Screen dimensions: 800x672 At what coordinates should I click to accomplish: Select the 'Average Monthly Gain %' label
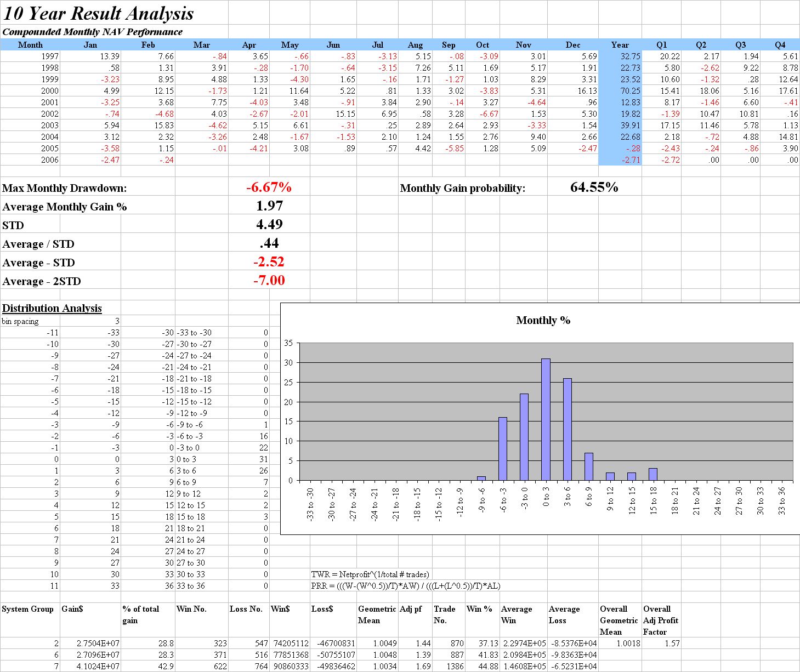64,207
